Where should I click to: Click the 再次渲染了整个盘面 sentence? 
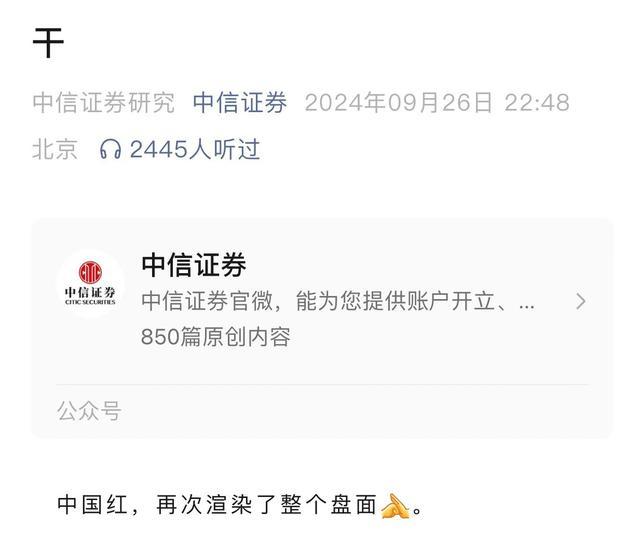266,504
